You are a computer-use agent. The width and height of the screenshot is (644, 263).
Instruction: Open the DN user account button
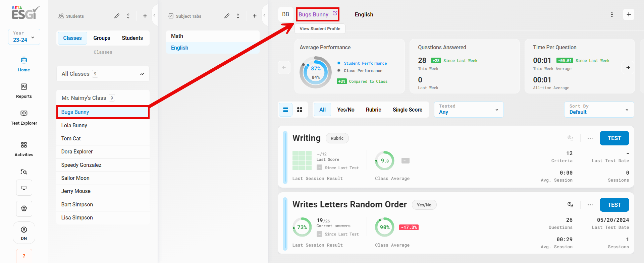tap(24, 233)
